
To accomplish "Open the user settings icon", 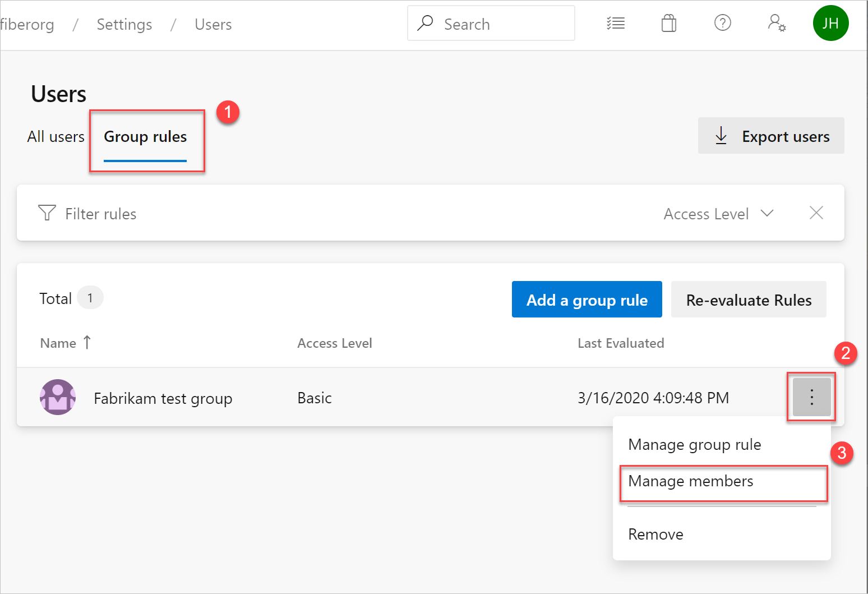I will pyautogui.click(x=777, y=23).
